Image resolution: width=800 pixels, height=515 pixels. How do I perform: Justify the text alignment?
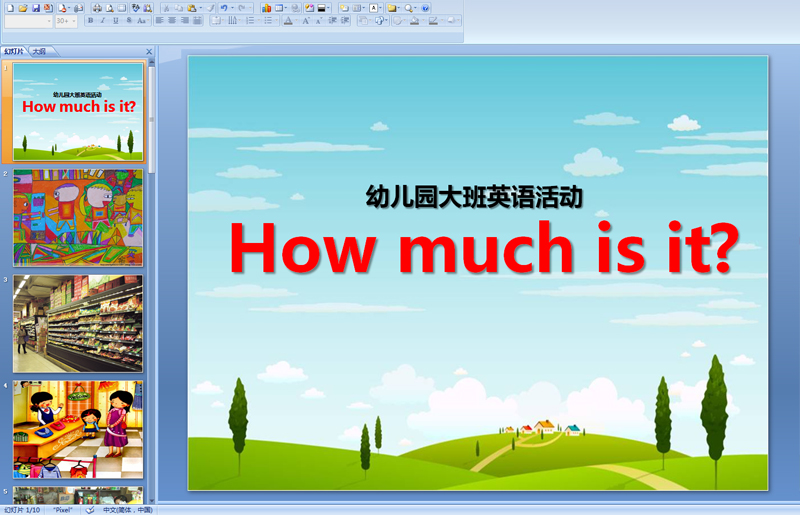197,20
